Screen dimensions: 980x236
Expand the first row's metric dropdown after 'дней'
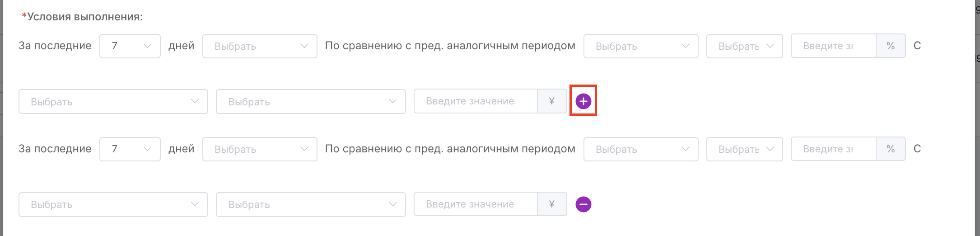[x=260, y=46]
